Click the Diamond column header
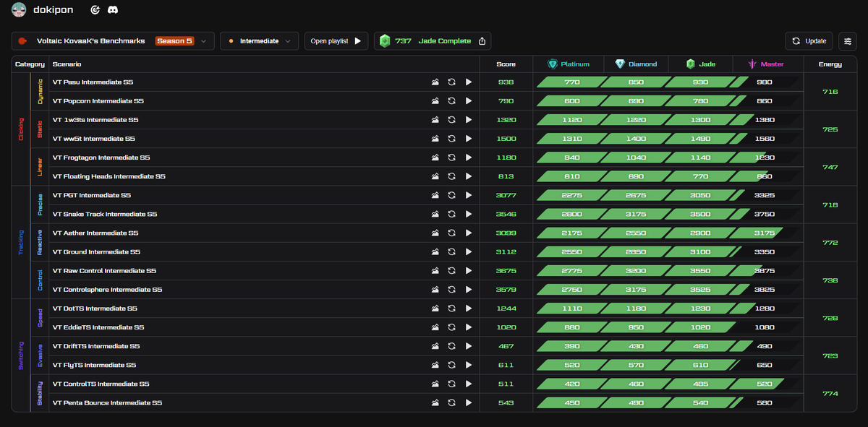The height and width of the screenshot is (427, 868). pyautogui.click(x=636, y=64)
